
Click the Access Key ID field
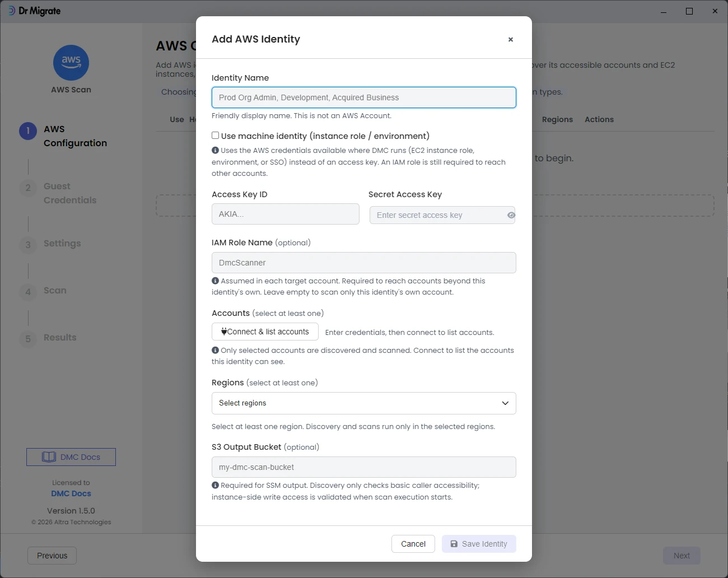pyautogui.click(x=286, y=214)
